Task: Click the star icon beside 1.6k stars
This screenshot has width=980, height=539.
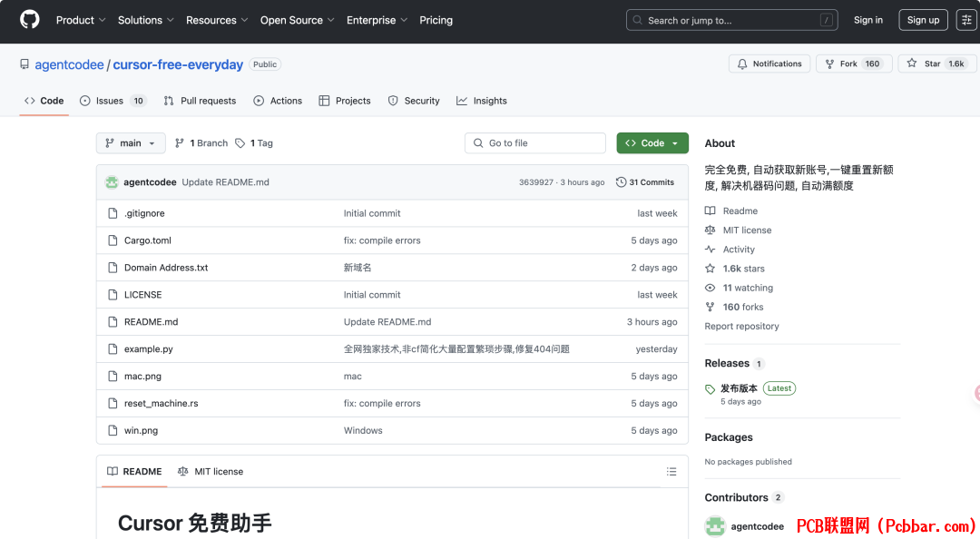Action: (x=710, y=269)
